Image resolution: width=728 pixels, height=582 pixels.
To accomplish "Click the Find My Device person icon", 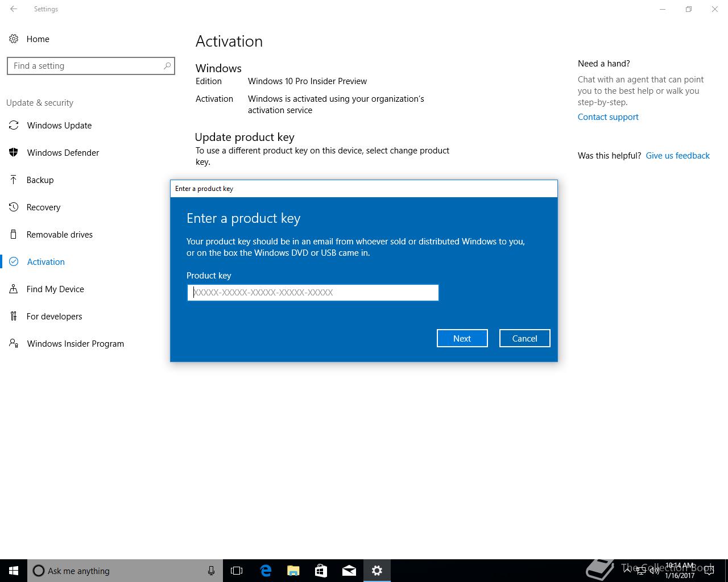I will click(14, 289).
